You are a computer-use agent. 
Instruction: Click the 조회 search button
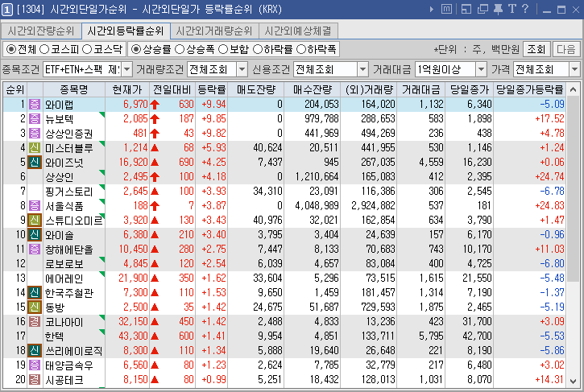[536, 49]
